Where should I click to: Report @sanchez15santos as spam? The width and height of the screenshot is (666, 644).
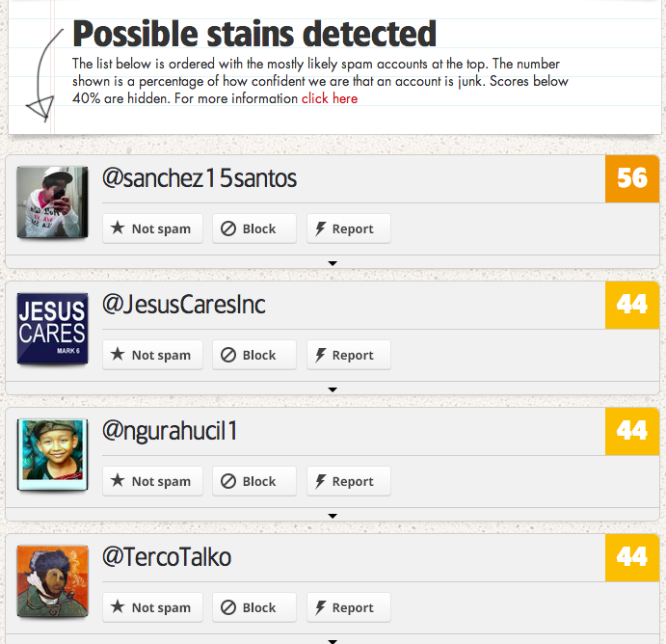point(348,228)
